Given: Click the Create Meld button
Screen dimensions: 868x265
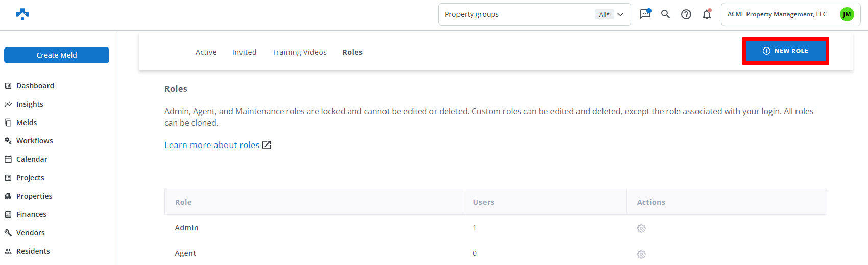Looking at the screenshot, I should [x=57, y=55].
